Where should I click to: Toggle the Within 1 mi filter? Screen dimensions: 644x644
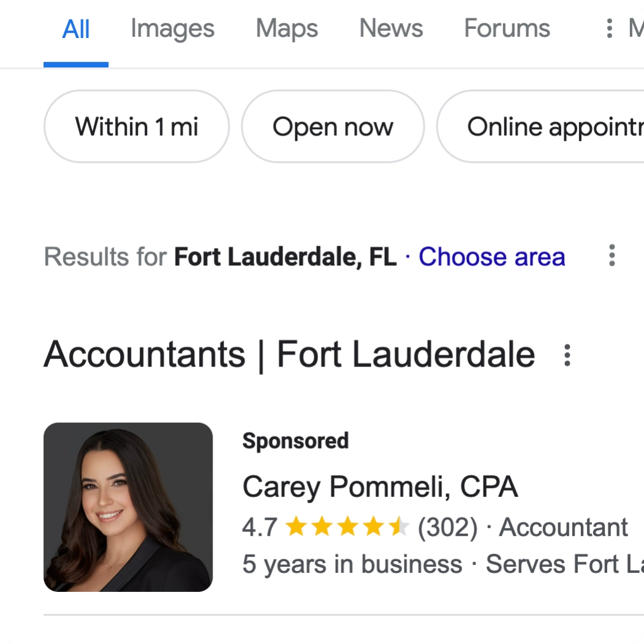(137, 127)
